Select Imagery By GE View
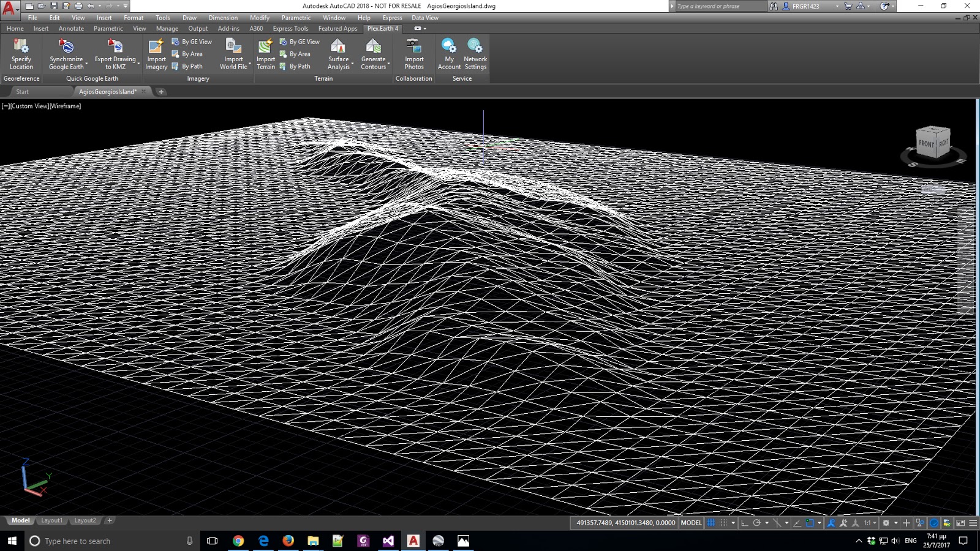 click(192, 42)
